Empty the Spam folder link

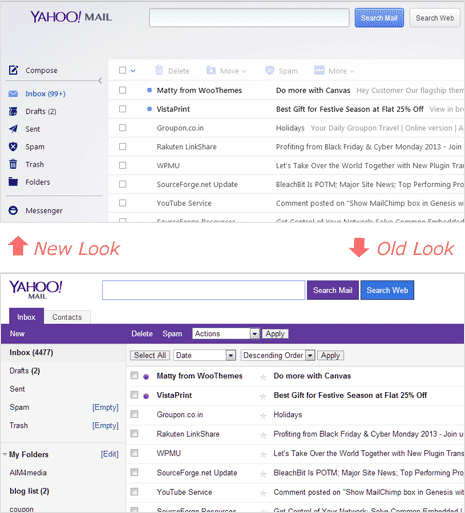pos(105,407)
